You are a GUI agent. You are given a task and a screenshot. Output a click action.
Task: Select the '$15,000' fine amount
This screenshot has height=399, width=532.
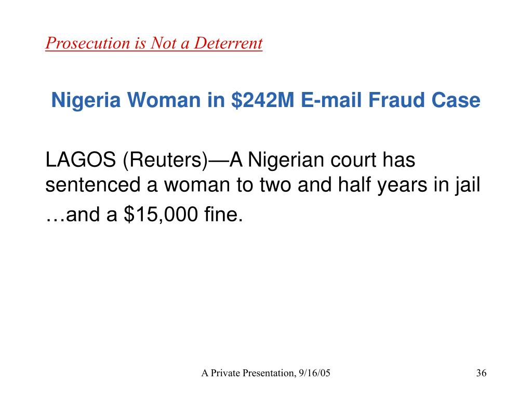[x=161, y=215]
